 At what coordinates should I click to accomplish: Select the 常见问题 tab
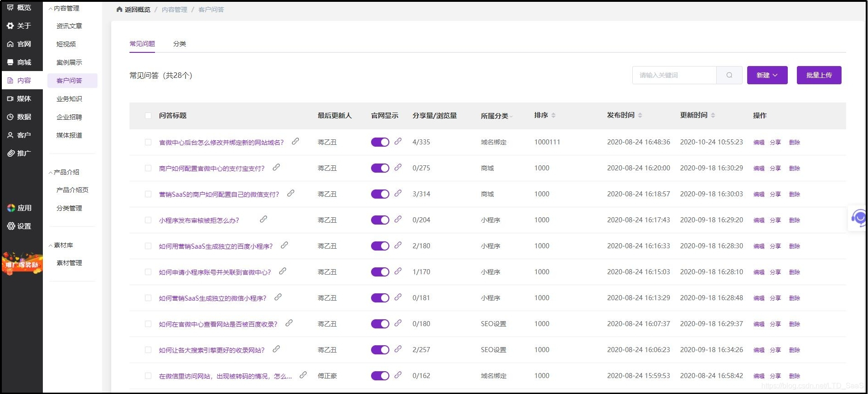tap(142, 44)
